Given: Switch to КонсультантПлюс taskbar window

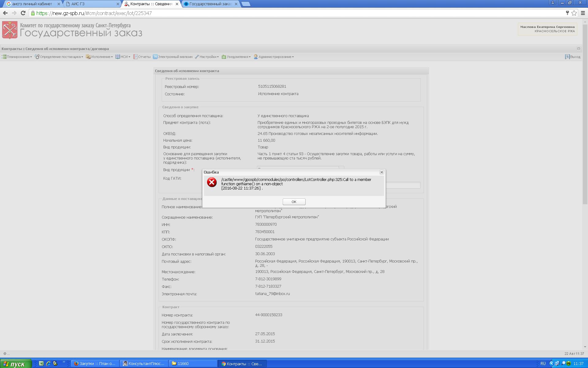Looking at the screenshot, I should click(x=144, y=364).
